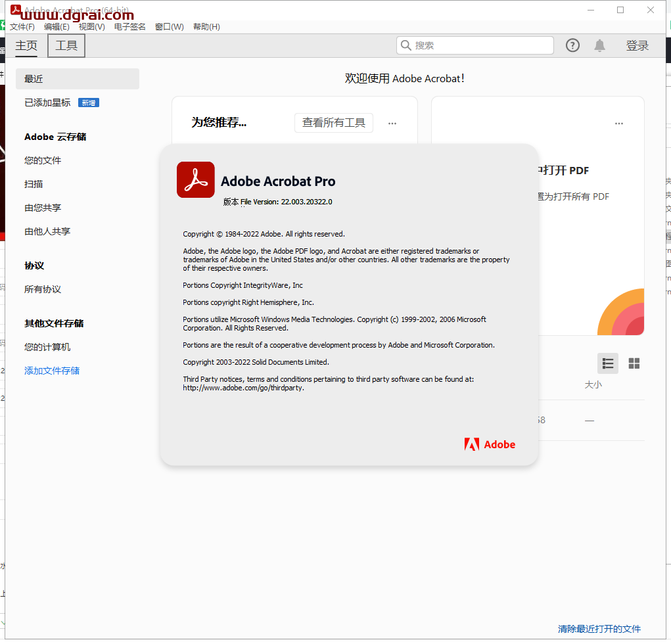Switch to list view icon
Screen dimensions: 671x644
coord(608,363)
